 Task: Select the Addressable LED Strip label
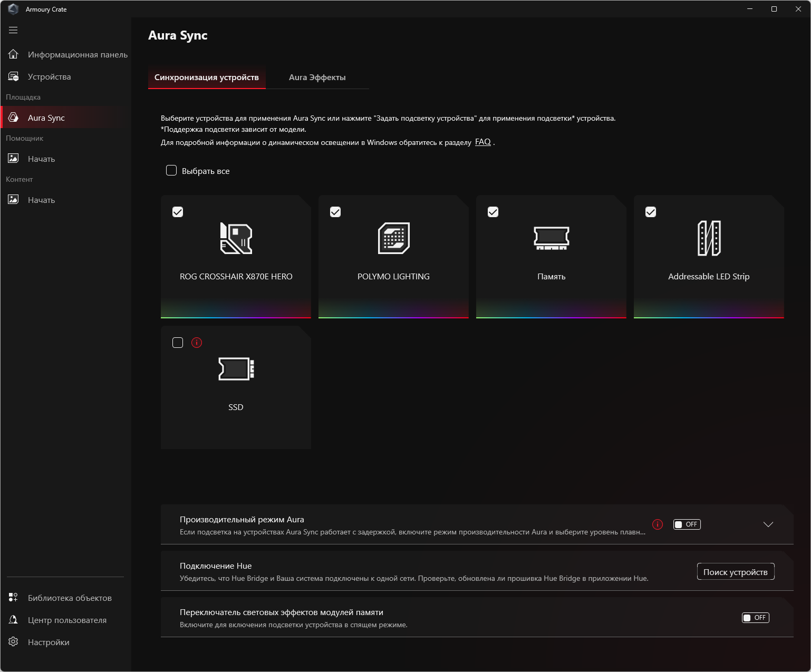tap(709, 277)
